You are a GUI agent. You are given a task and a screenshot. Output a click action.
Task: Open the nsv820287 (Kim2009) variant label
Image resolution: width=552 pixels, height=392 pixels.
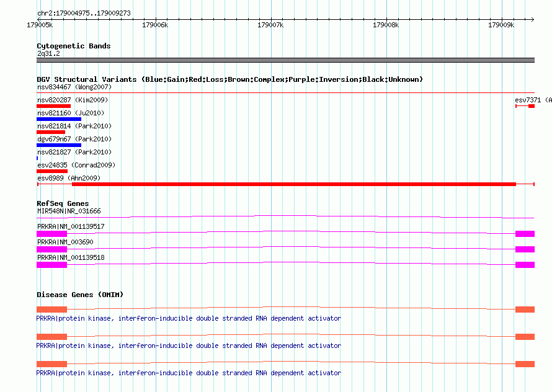(x=73, y=100)
